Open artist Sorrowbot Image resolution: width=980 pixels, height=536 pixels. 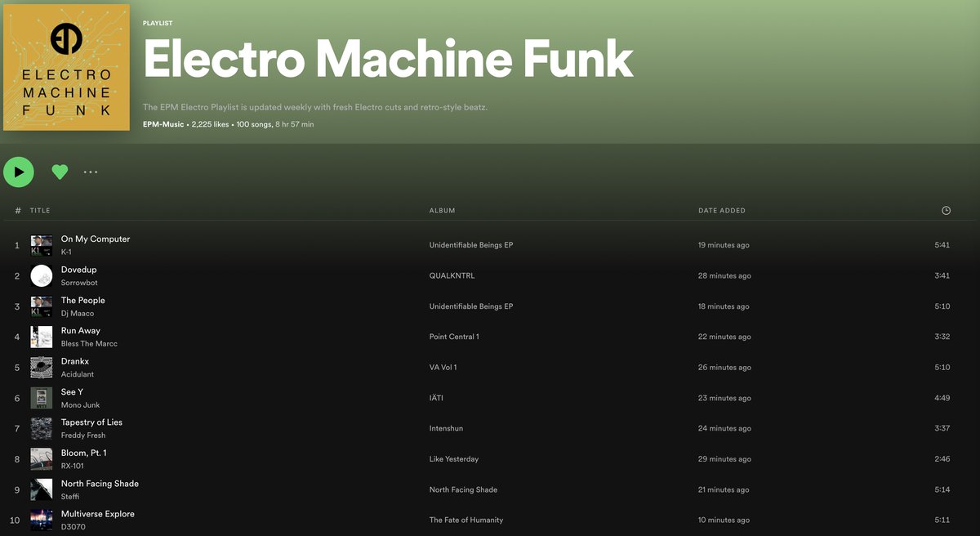pos(79,283)
